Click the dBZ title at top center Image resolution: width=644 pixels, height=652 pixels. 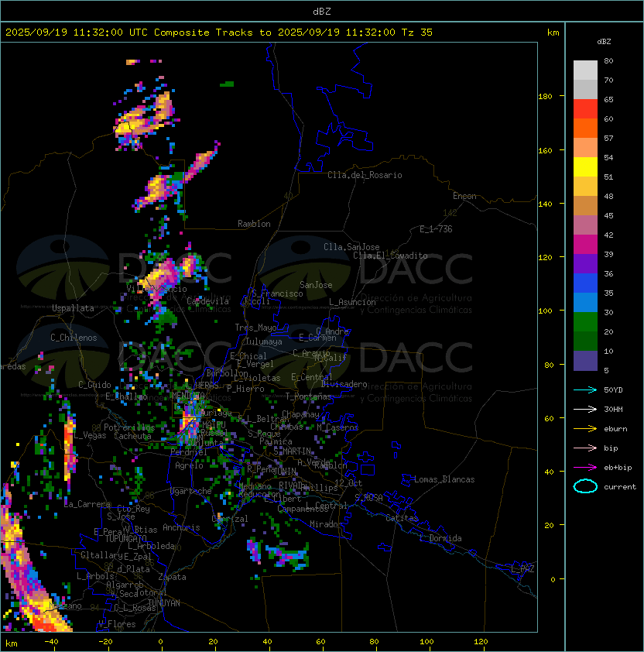[322, 11]
